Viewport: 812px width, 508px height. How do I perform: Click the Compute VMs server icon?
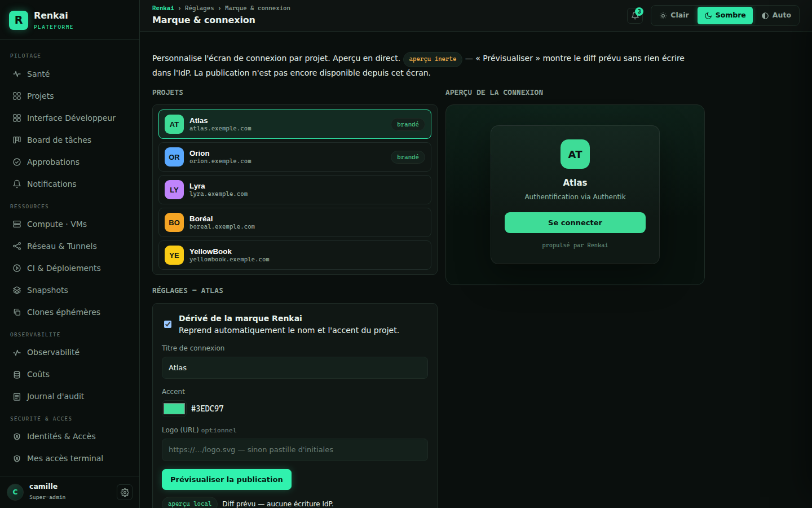[x=17, y=224]
